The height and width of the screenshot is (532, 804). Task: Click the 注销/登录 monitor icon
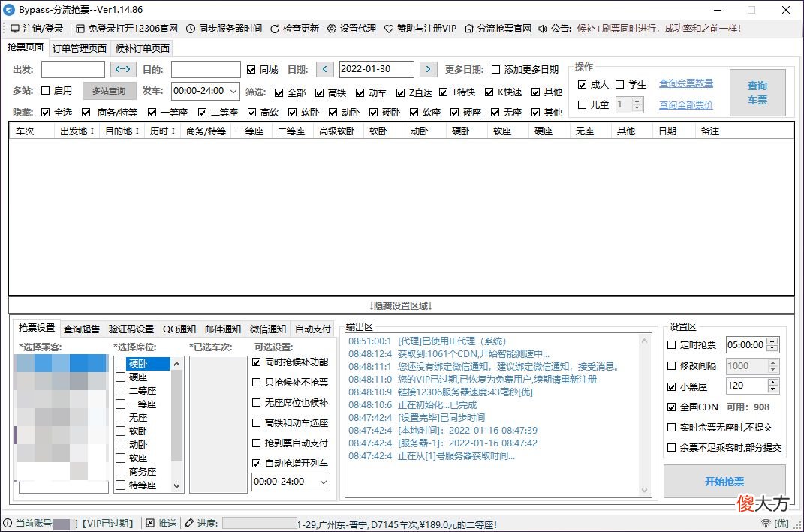click(x=15, y=29)
